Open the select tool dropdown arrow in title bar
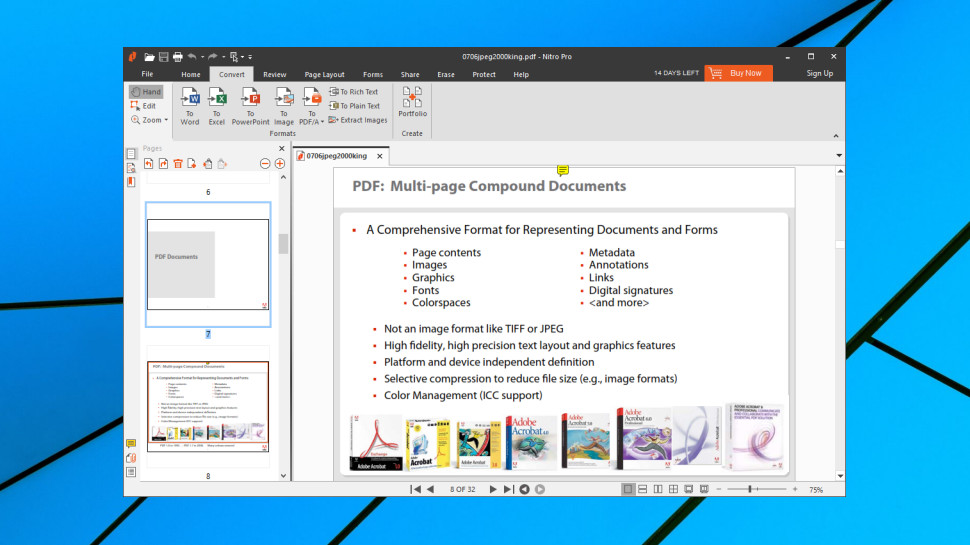Screen dimensions: 970x545 tap(242, 57)
